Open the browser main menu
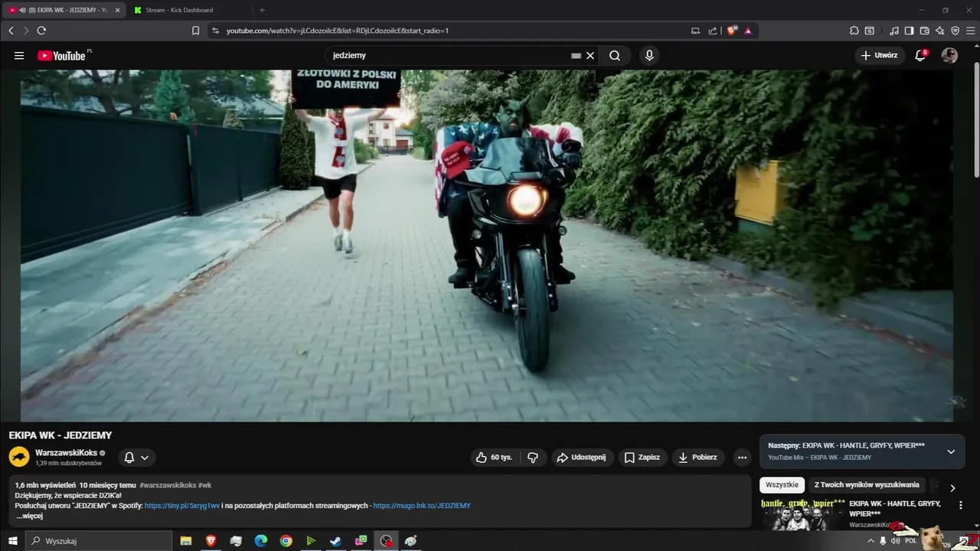The width and height of the screenshot is (980, 551). [x=970, y=31]
